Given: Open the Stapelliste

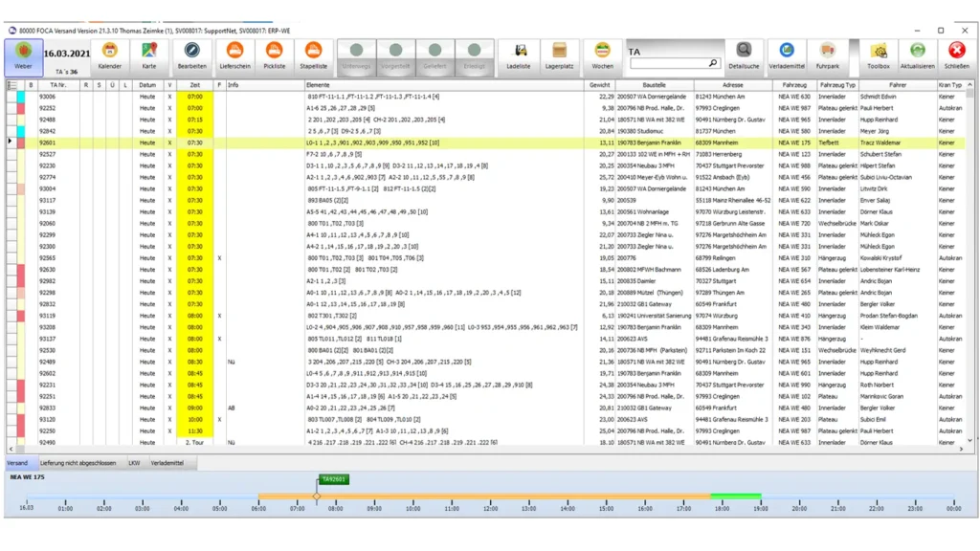Looking at the screenshot, I should click(x=313, y=55).
